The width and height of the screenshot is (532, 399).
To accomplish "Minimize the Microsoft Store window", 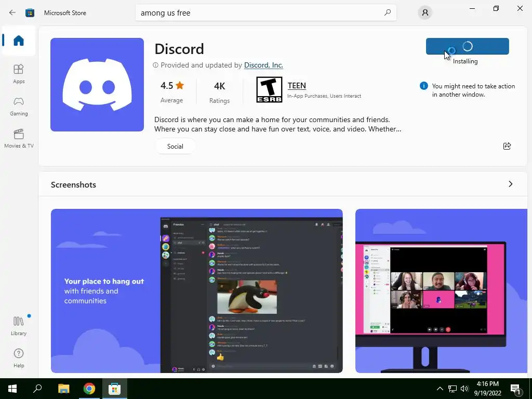I will [472, 8].
